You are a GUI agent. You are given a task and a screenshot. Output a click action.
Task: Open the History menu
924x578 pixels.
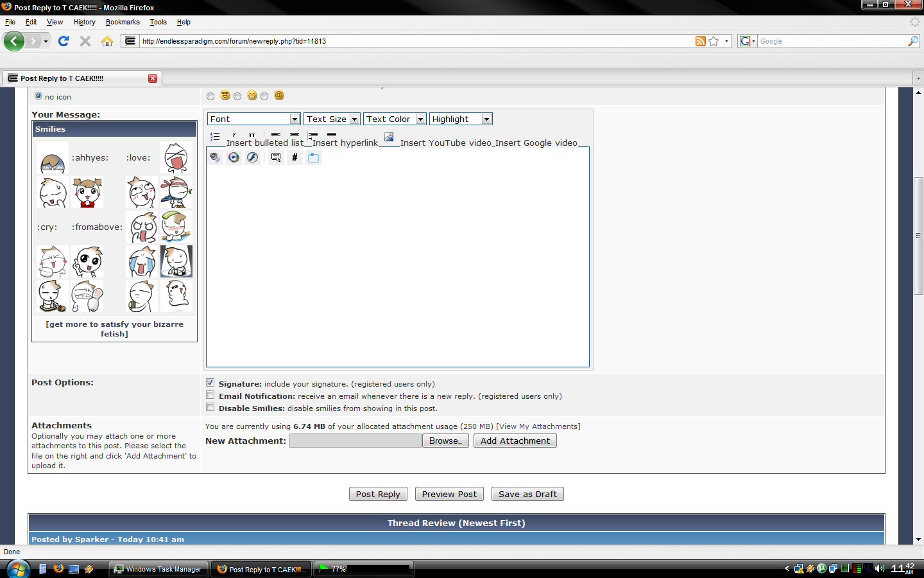click(x=84, y=22)
